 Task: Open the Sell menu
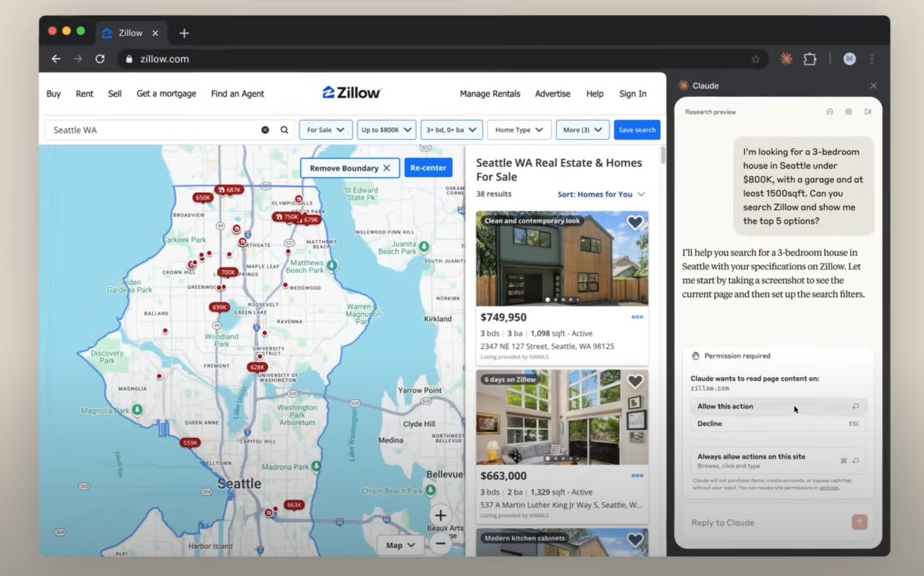click(115, 93)
